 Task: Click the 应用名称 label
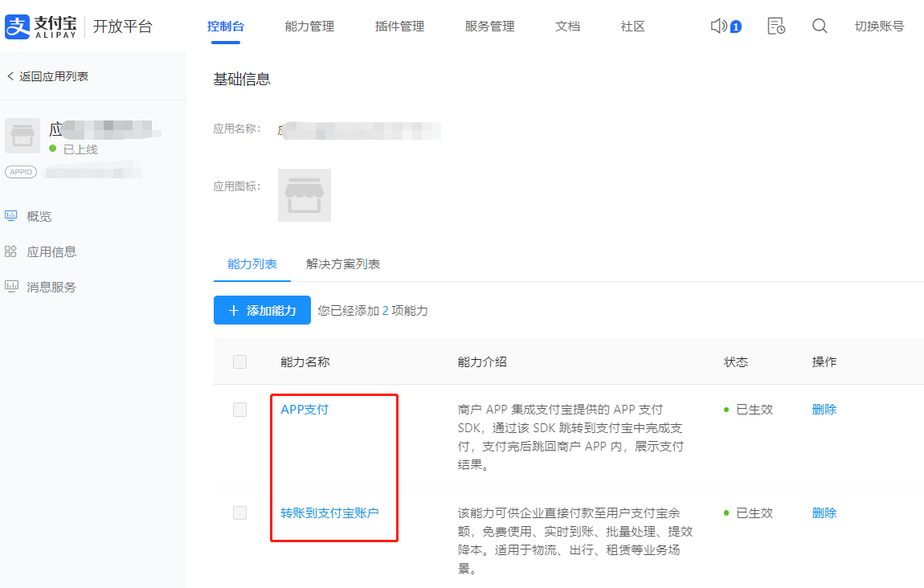237,129
